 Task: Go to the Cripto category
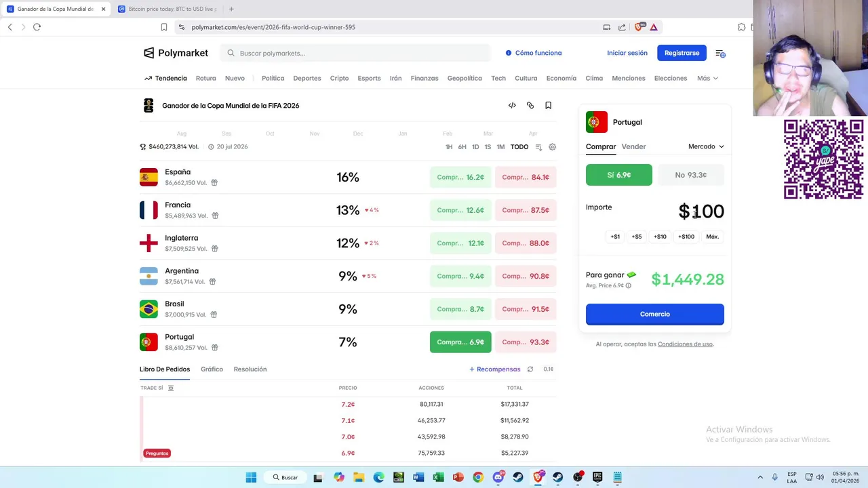click(339, 79)
